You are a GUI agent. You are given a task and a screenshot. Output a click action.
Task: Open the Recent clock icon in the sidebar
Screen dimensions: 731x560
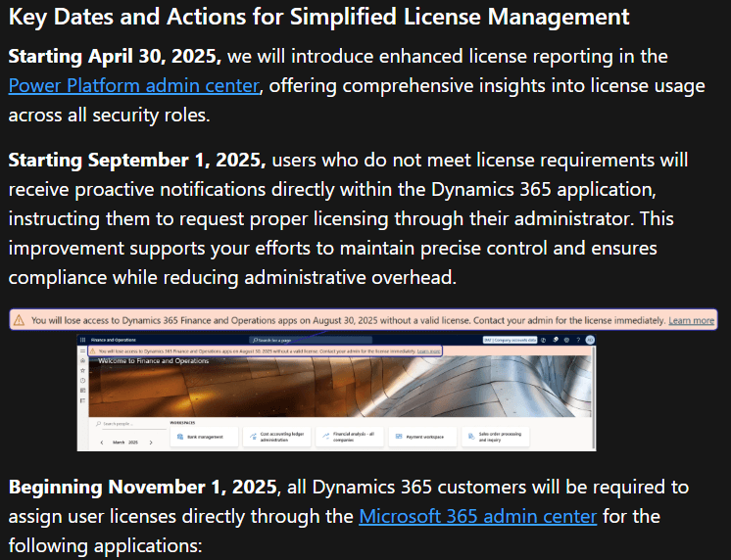coord(83,383)
